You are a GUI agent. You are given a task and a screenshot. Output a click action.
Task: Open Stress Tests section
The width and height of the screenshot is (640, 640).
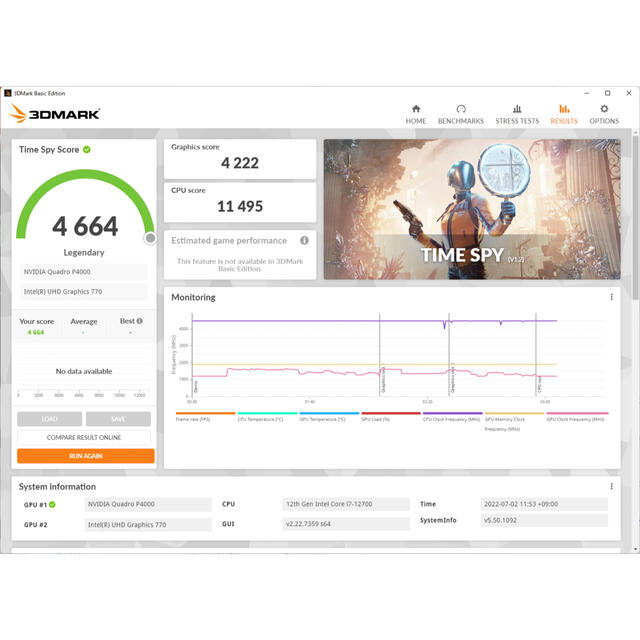517,114
